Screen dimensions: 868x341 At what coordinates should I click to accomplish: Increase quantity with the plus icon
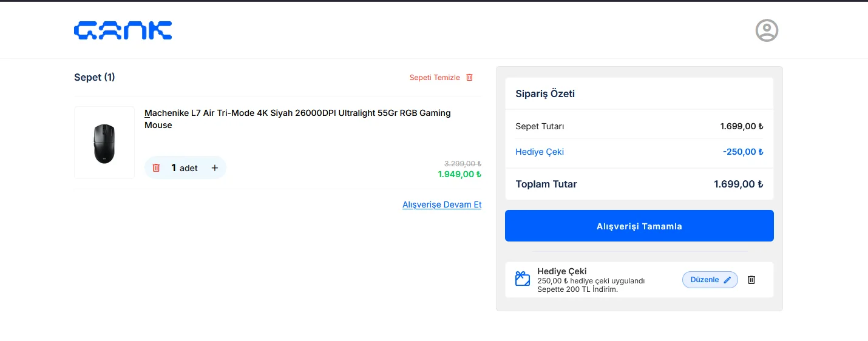214,168
